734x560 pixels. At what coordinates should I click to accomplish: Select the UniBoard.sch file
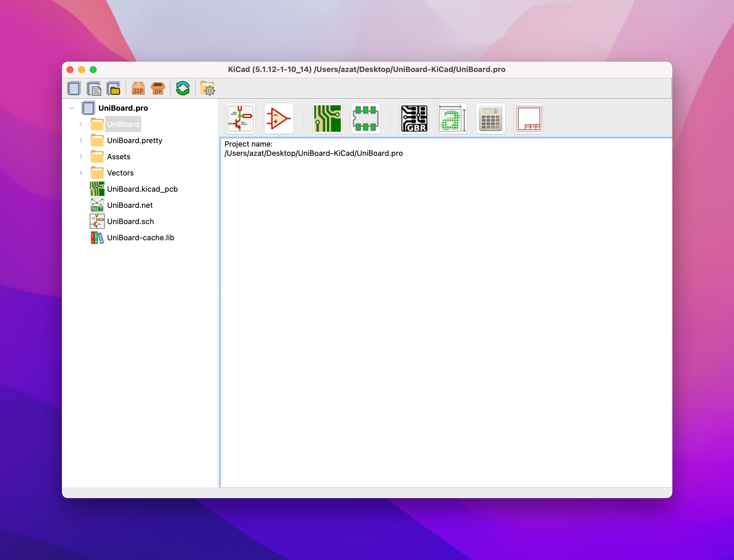click(x=130, y=221)
